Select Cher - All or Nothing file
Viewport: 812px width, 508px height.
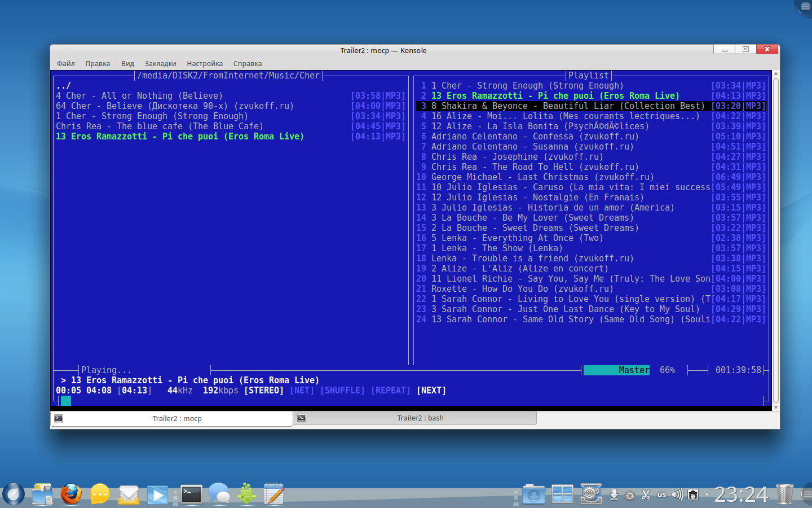231,96
